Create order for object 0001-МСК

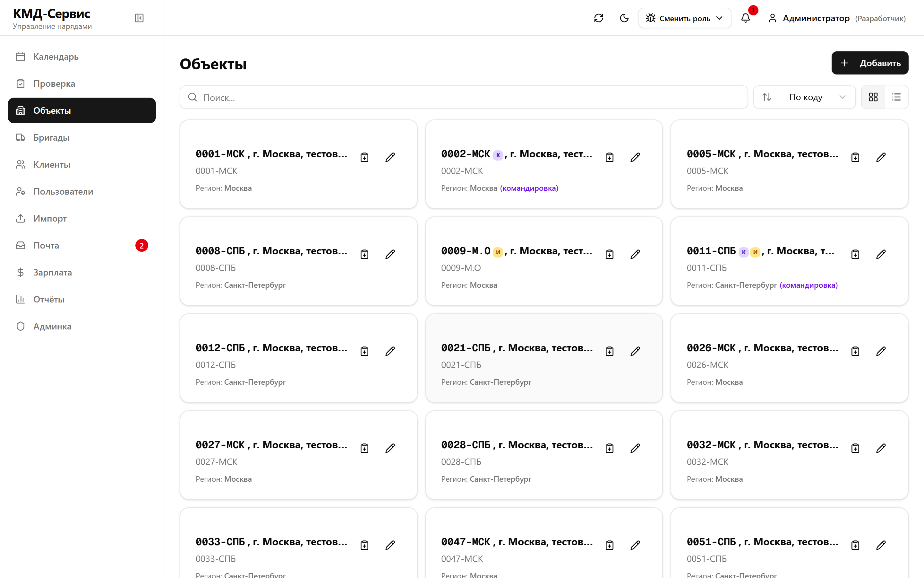click(x=364, y=157)
